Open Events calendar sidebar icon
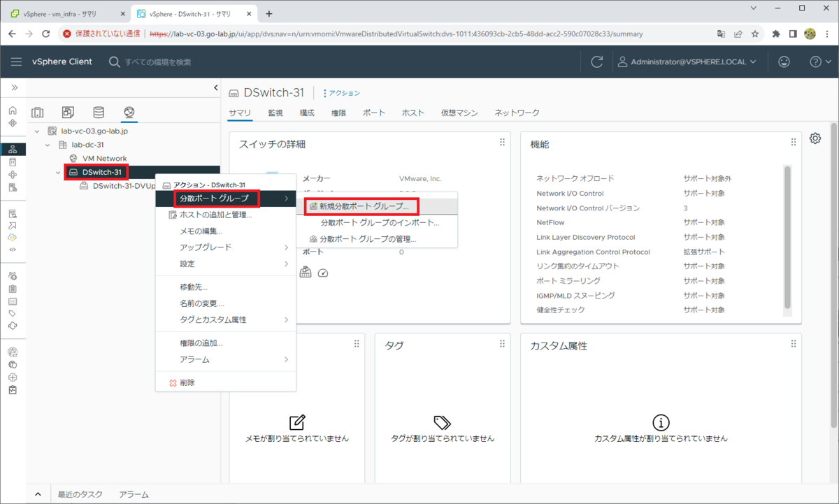 13,301
